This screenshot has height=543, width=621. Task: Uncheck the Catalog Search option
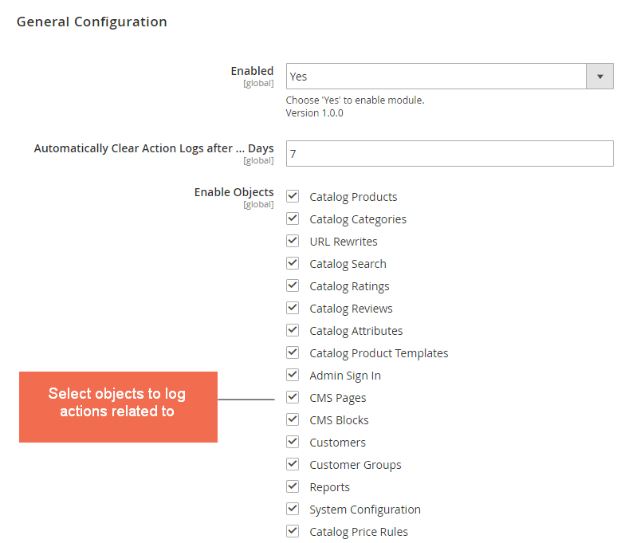pos(293,264)
